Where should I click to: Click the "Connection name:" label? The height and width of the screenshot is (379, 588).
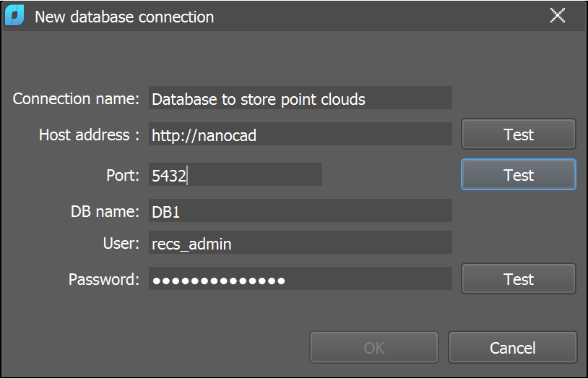point(76,99)
